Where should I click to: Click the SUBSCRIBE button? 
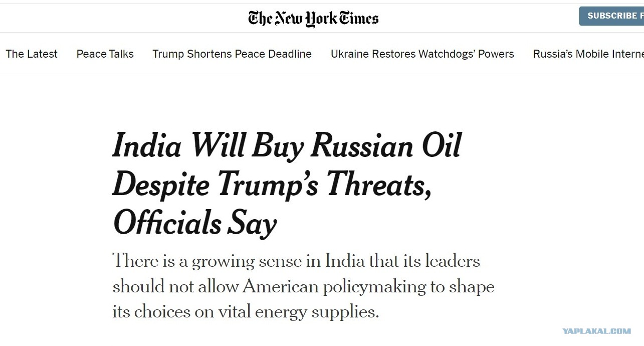[612, 16]
